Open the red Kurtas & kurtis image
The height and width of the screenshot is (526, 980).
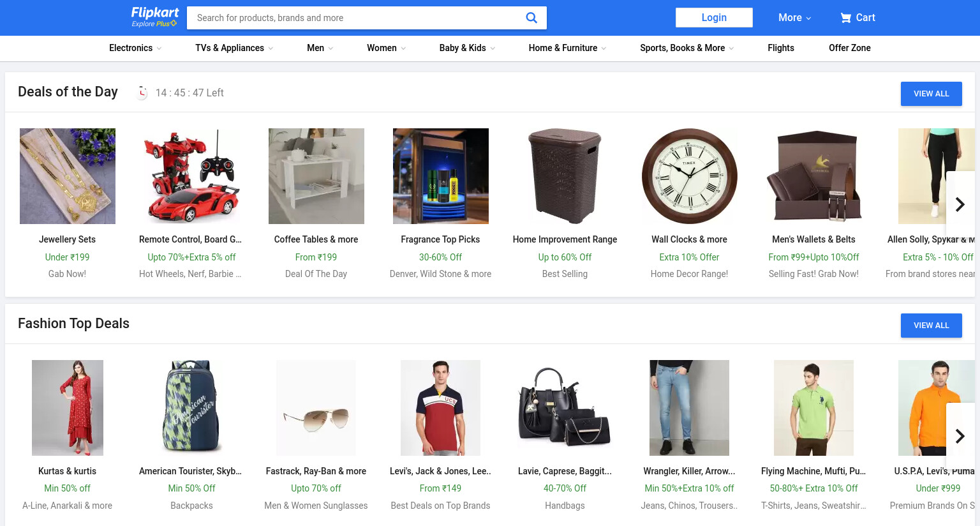coord(68,408)
